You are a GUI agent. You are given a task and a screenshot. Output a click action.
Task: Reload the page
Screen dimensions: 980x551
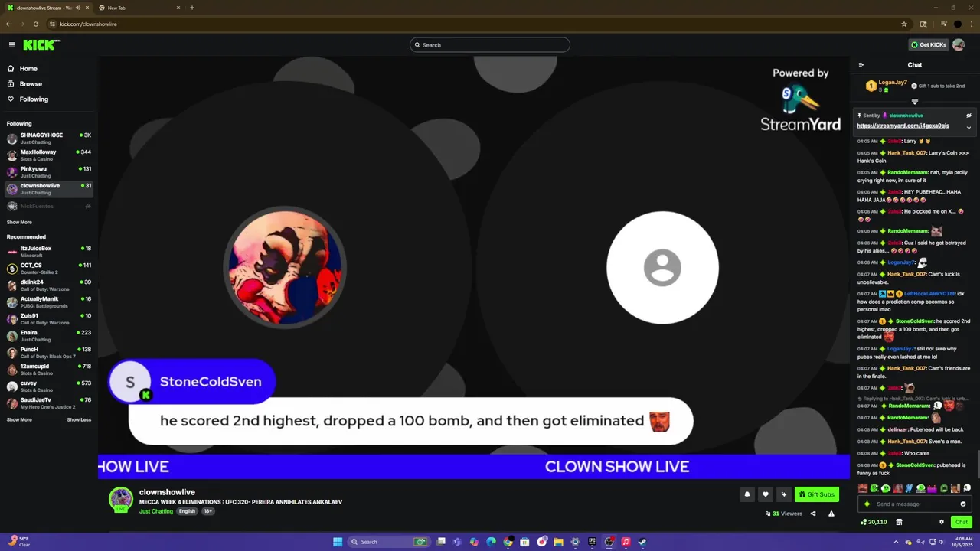click(35, 24)
